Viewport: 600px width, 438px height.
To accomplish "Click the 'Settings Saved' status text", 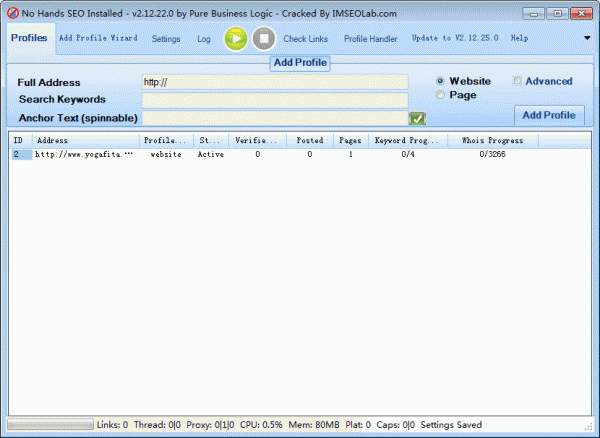I will 451,425.
